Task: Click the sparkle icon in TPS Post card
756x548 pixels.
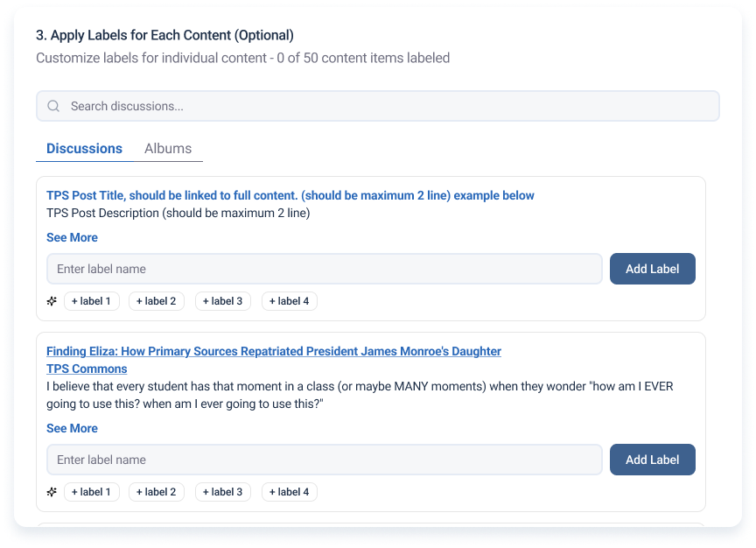Action: (x=52, y=301)
